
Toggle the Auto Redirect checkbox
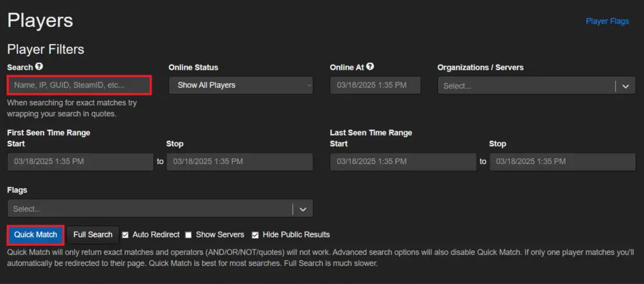pyautogui.click(x=125, y=235)
